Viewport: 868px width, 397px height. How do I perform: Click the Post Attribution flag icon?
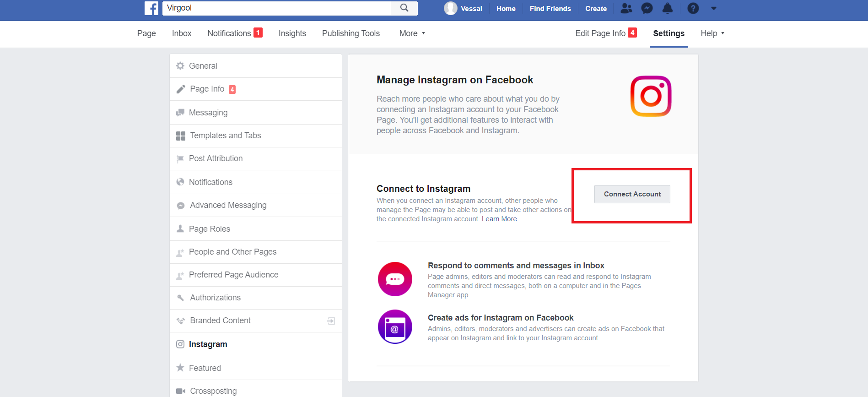(x=180, y=159)
